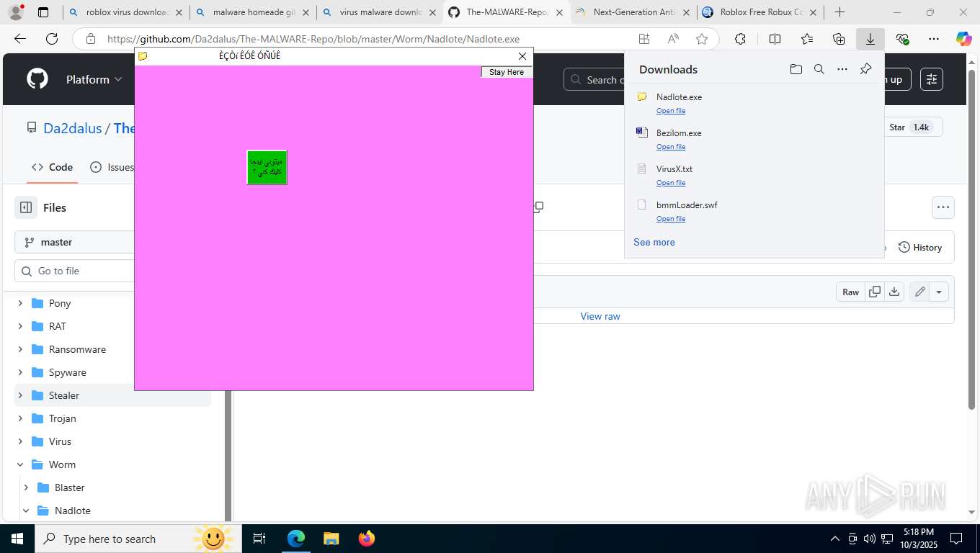Open the Extensions puzzle icon

[x=740, y=40]
